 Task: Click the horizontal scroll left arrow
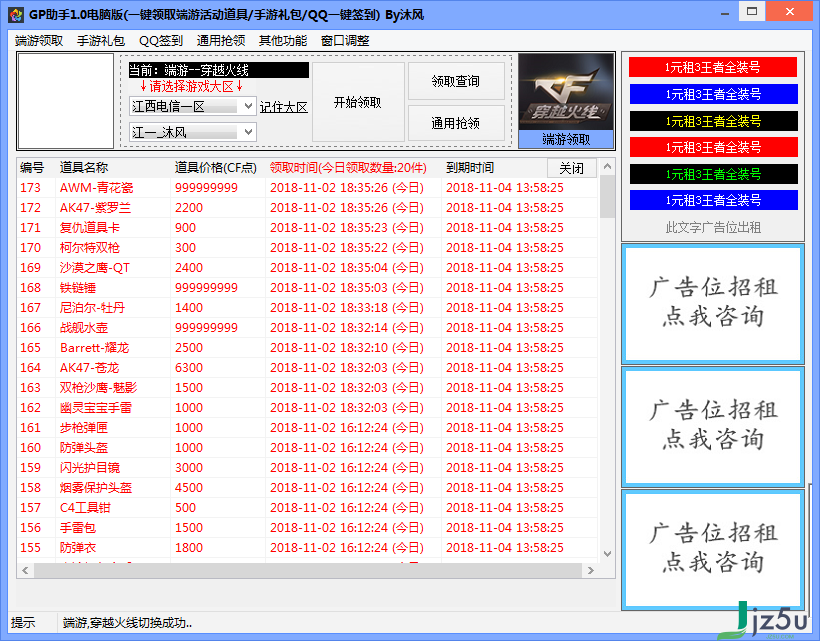(25, 570)
